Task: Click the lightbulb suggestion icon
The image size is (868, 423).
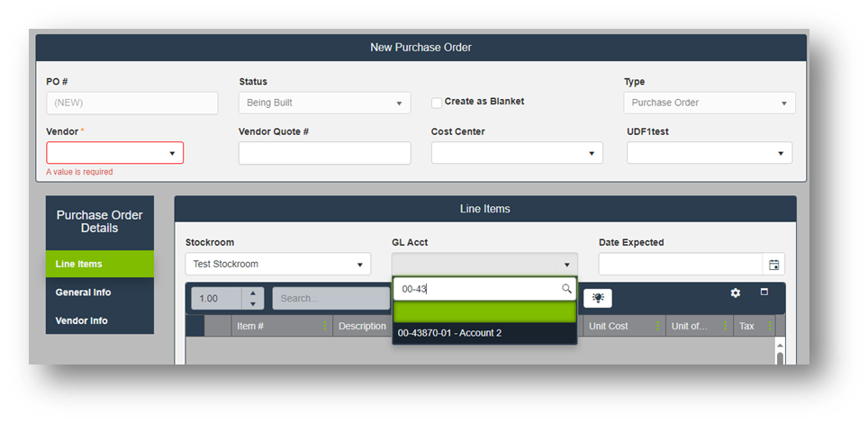Action: tap(597, 298)
